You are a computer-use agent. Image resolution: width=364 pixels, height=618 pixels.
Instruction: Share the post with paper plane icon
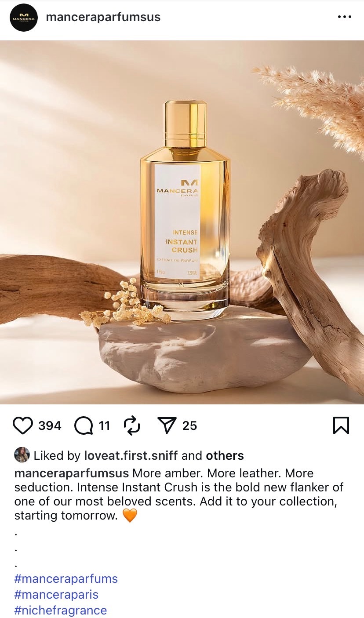pyautogui.click(x=167, y=425)
